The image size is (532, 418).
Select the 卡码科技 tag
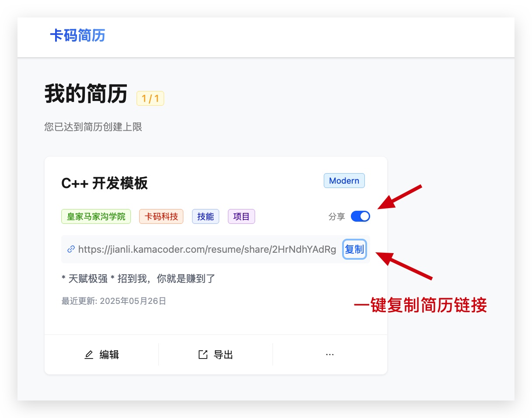(x=161, y=216)
